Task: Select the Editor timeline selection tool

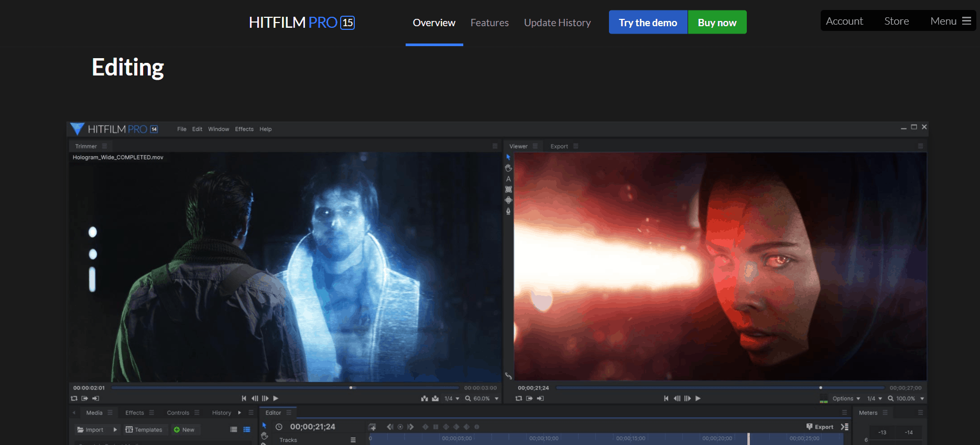Action: [x=265, y=425]
